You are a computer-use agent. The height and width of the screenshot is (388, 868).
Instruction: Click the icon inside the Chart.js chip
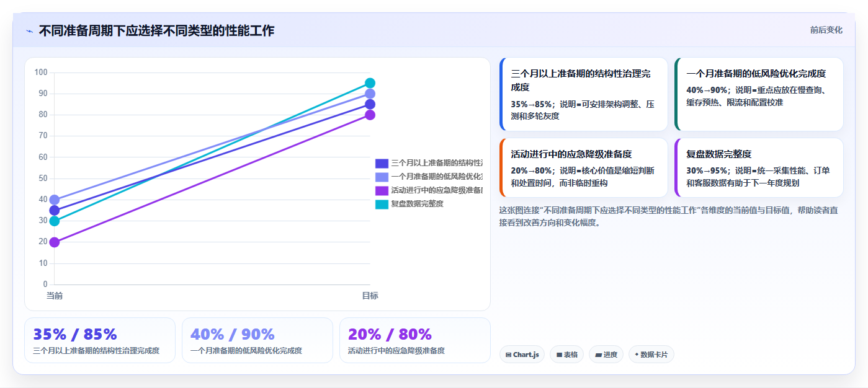point(509,355)
